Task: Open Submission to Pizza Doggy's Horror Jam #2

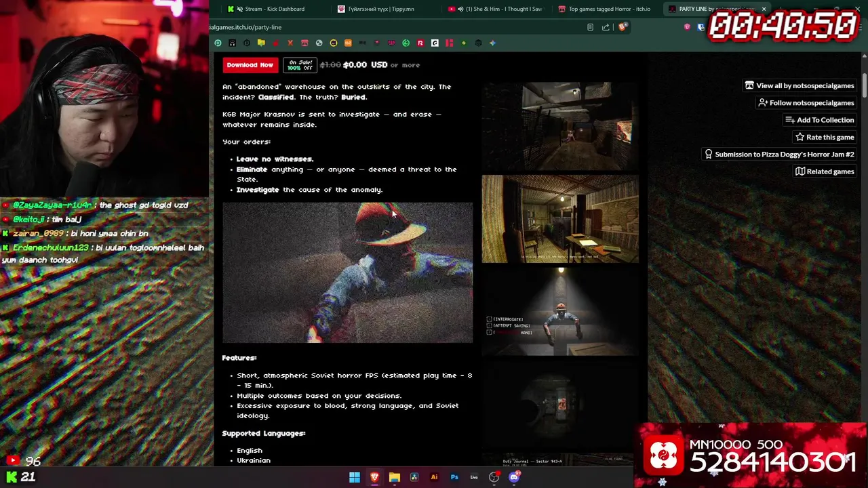Action: coord(778,154)
